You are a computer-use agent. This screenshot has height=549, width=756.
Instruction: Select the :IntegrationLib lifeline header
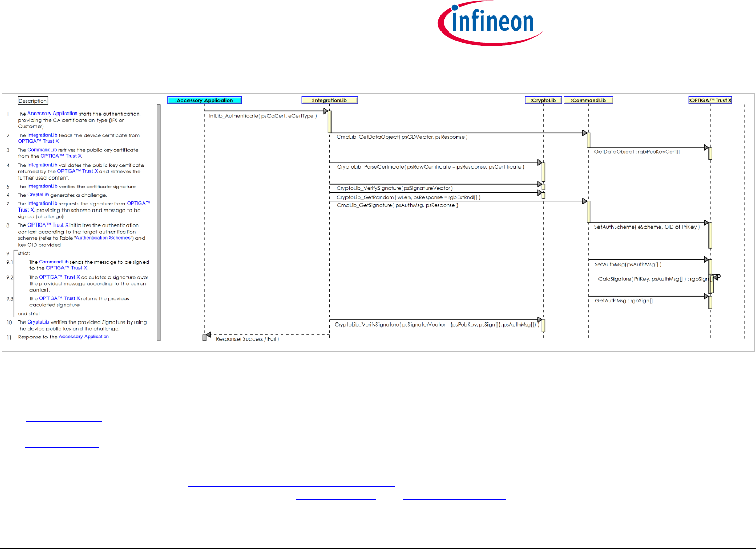329,100
